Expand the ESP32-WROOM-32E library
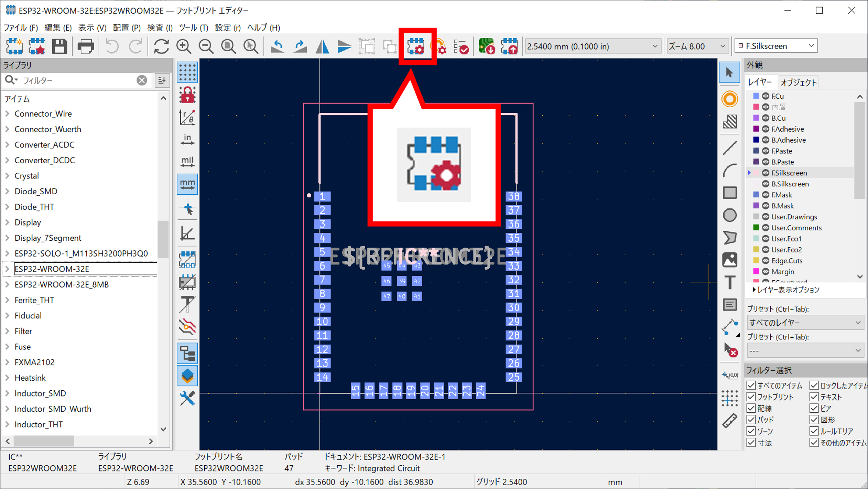Screen dimensions: 868x489 tap(7, 269)
